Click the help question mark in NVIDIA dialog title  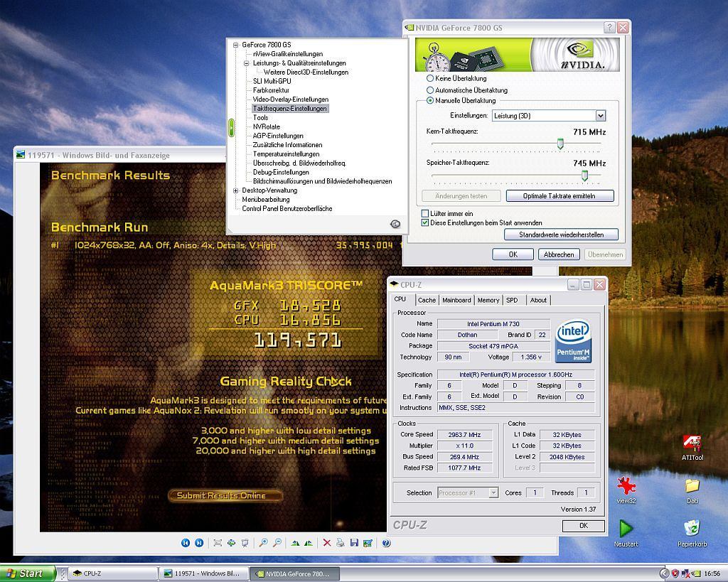click(x=609, y=28)
